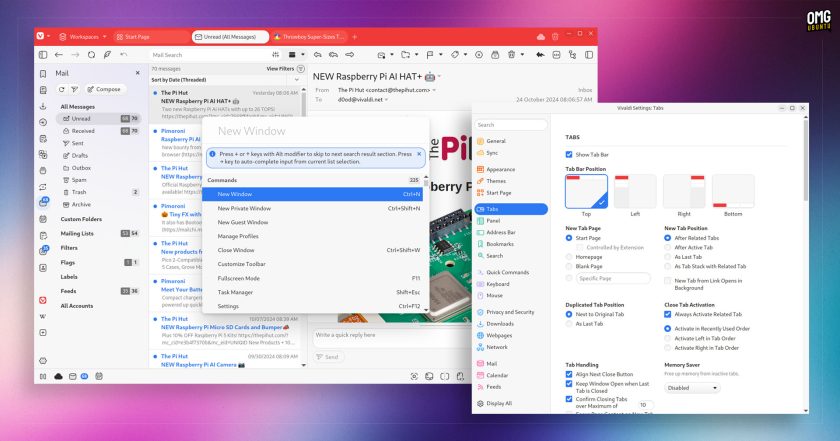Select the Left tab bar position thumbnail
Screen dimensions: 840x441
[635, 191]
